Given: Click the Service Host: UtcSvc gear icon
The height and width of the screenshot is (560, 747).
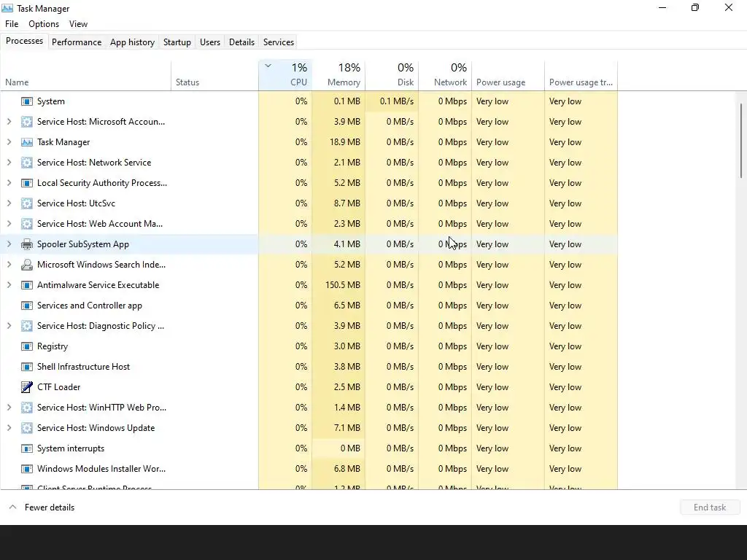Looking at the screenshot, I should pyautogui.click(x=27, y=203).
